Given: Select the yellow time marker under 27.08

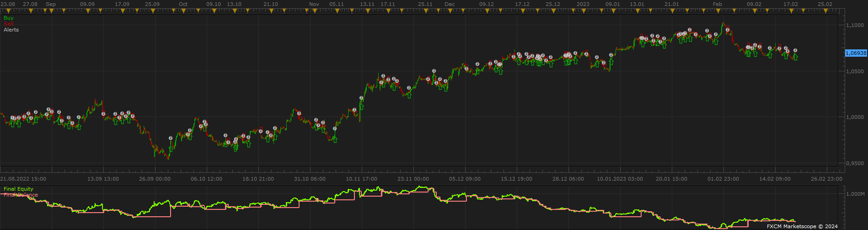Looking at the screenshot, I should [x=31, y=11].
